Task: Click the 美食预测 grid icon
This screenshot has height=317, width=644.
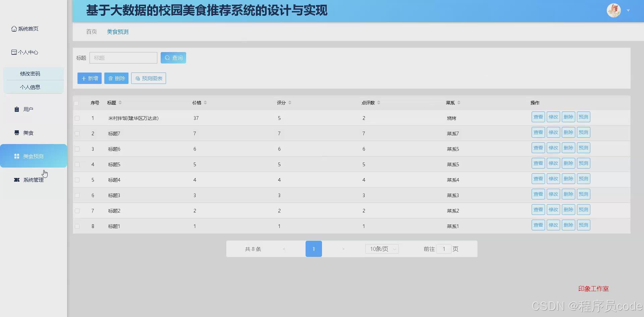Action: point(16,156)
